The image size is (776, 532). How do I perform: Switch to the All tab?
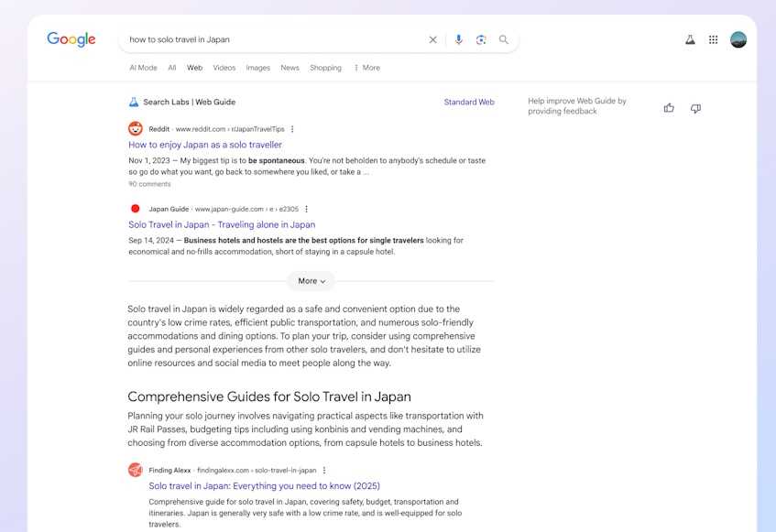[171, 68]
